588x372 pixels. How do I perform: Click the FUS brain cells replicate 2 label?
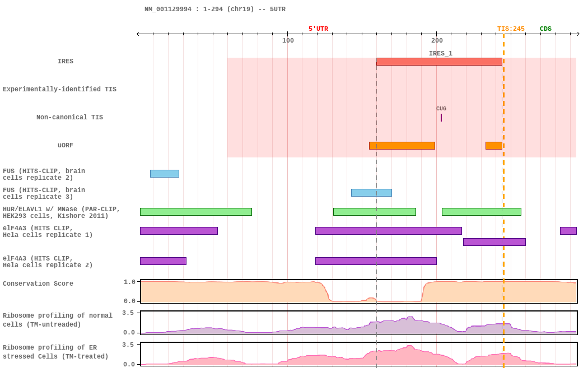44,174
